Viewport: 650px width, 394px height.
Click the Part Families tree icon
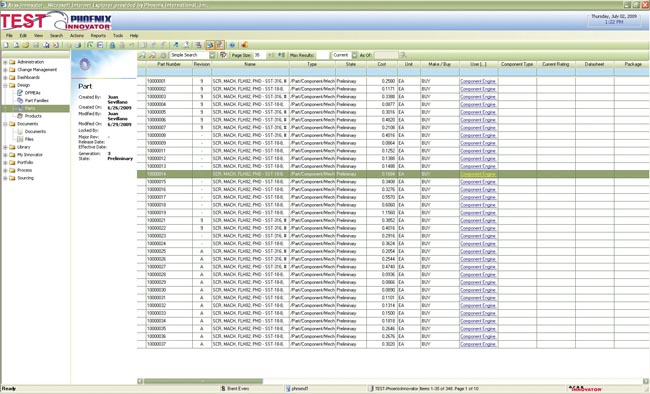[20, 100]
